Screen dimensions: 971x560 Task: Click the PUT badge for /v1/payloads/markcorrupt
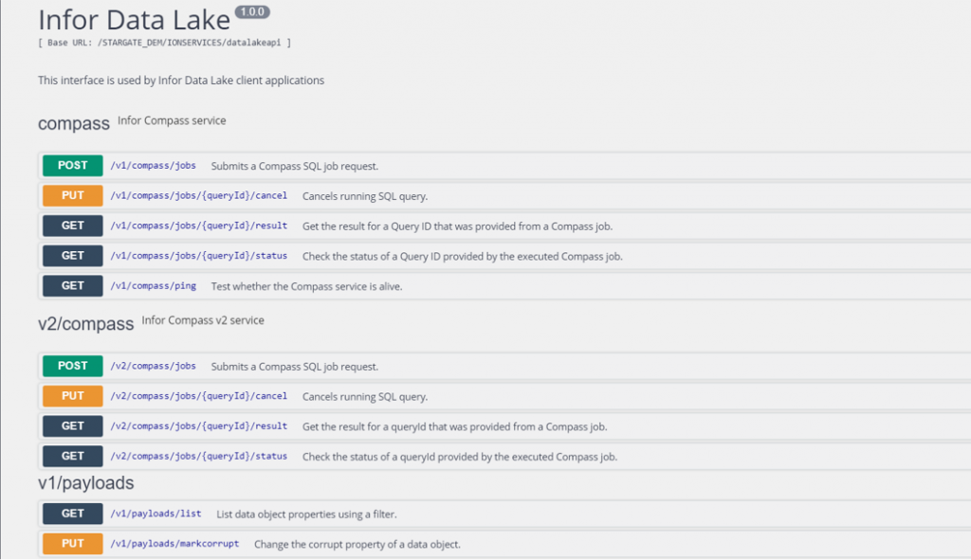tap(73, 544)
